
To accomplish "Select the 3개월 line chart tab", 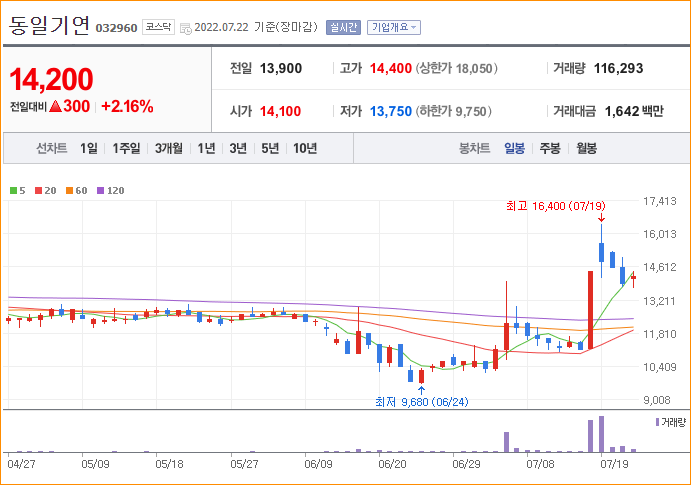I will (168, 148).
